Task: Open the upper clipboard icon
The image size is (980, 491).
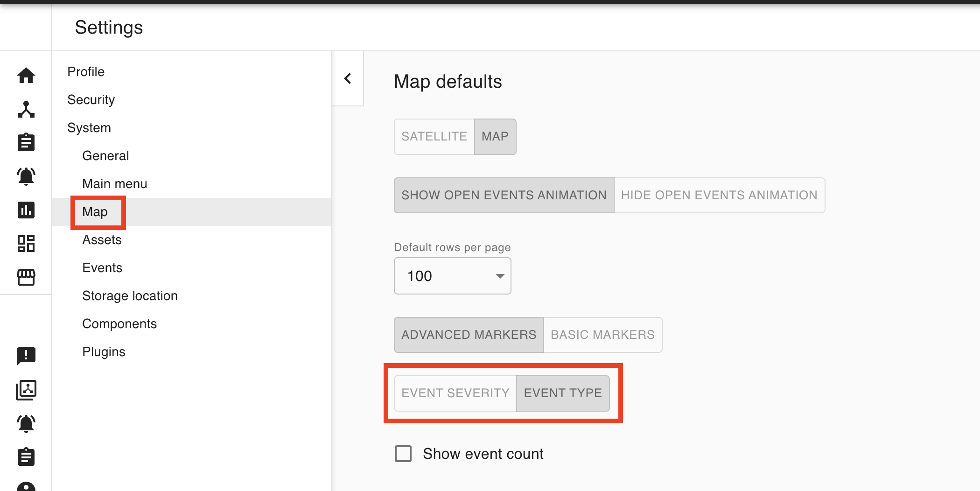Action: [x=26, y=142]
